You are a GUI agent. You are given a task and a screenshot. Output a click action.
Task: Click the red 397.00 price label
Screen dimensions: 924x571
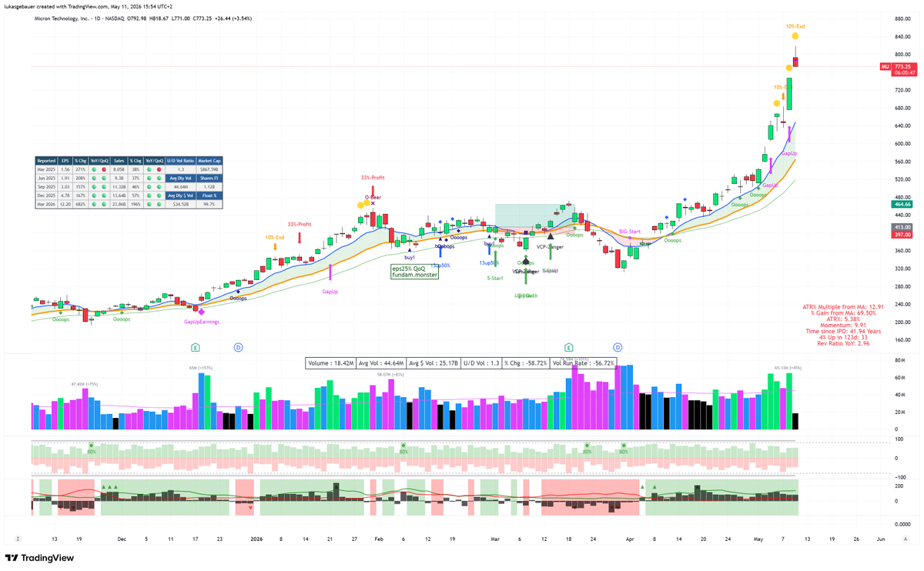click(902, 235)
